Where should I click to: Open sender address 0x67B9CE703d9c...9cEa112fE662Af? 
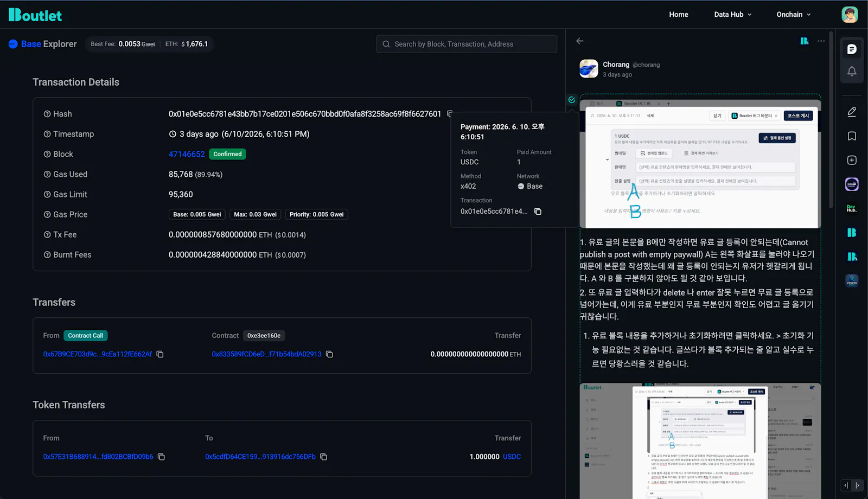98,354
